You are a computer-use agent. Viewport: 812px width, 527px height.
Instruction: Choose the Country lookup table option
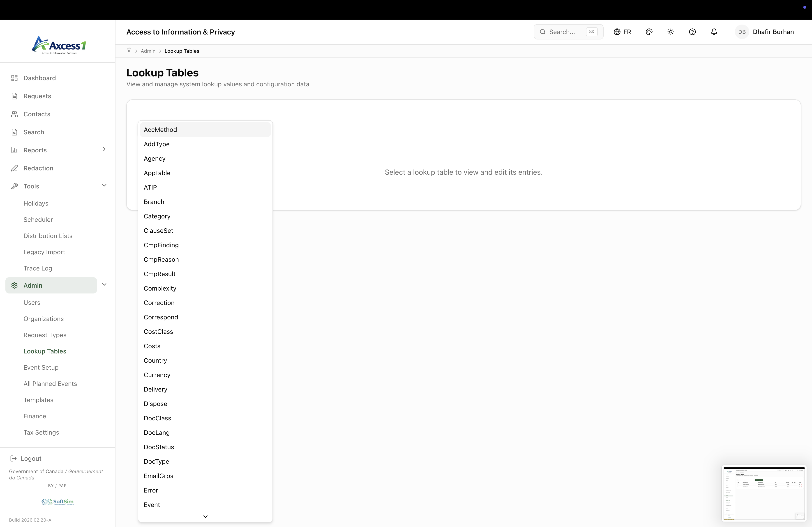click(x=155, y=360)
